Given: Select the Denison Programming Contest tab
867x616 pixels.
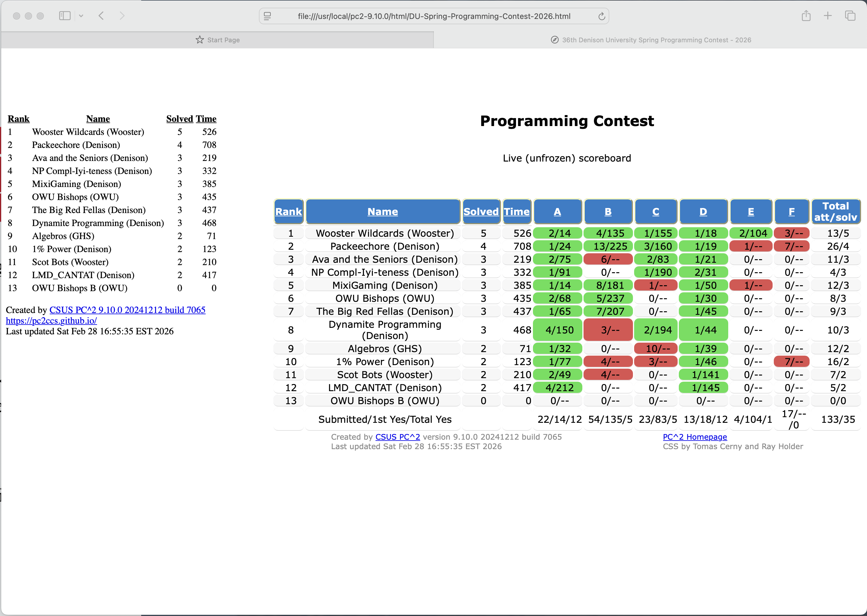Looking at the screenshot, I should coord(650,40).
